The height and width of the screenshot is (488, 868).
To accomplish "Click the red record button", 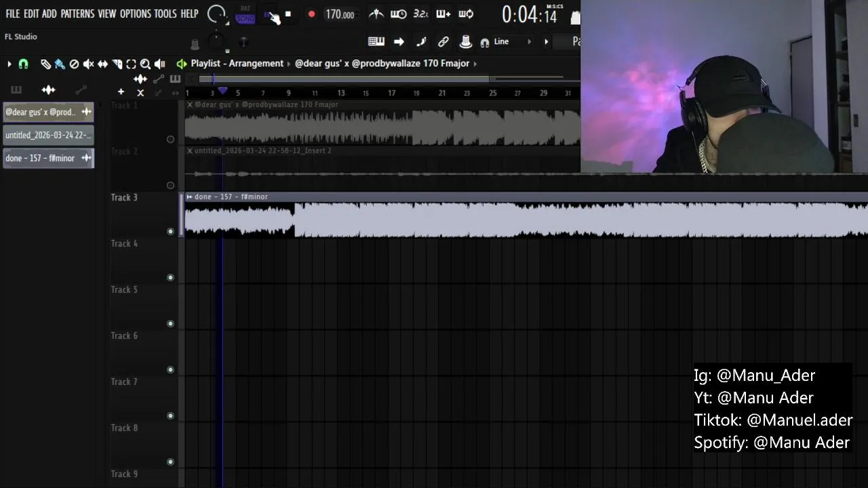I will coord(311,14).
